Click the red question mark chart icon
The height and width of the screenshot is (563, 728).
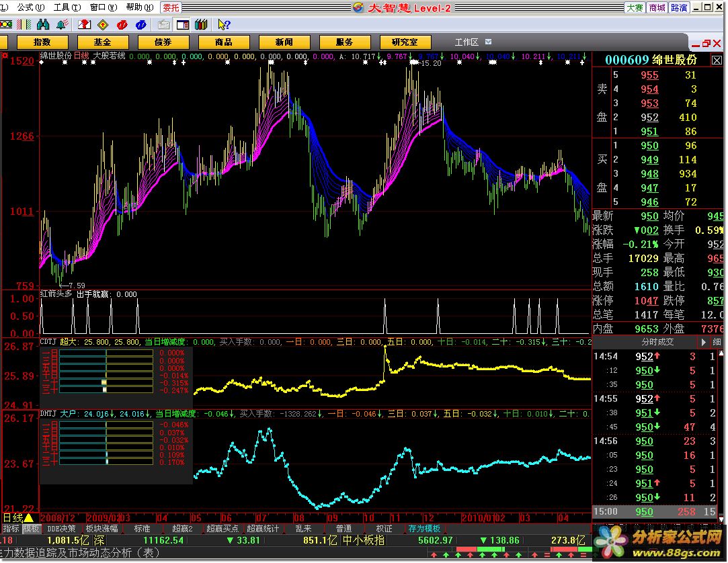pos(84,25)
